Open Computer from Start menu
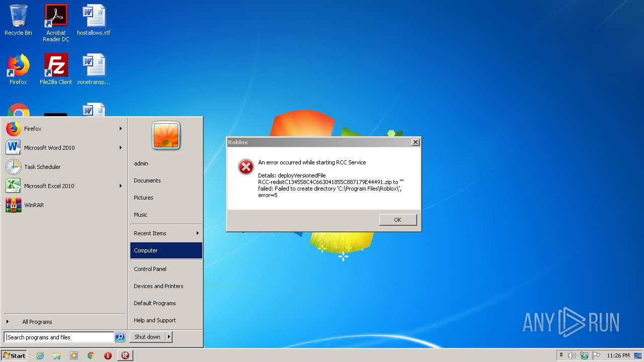 (166, 250)
